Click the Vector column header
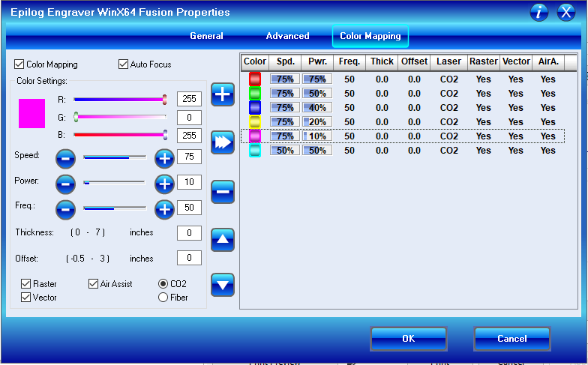This screenshot has height=365, width=588. coord(516,61)
